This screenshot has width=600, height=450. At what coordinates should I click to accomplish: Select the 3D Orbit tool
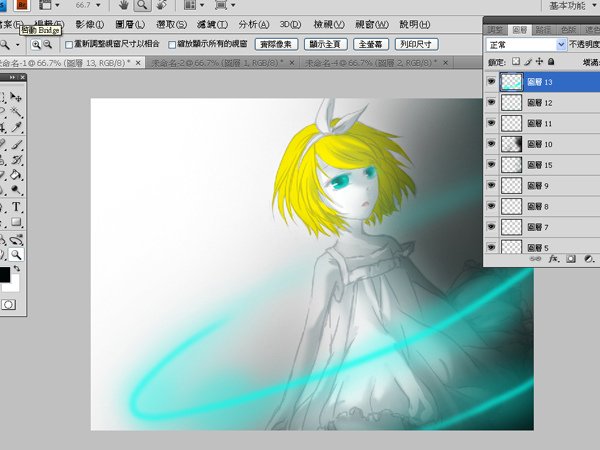click(16, 240)
